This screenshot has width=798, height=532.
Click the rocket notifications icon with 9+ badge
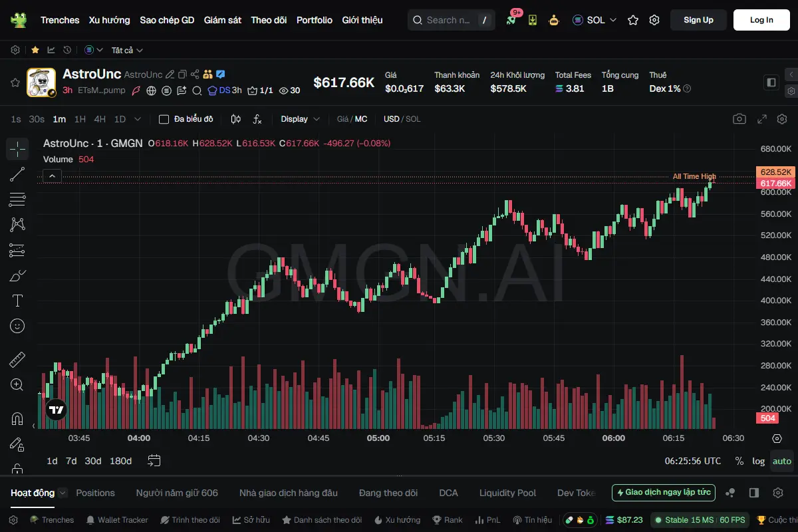511,19
